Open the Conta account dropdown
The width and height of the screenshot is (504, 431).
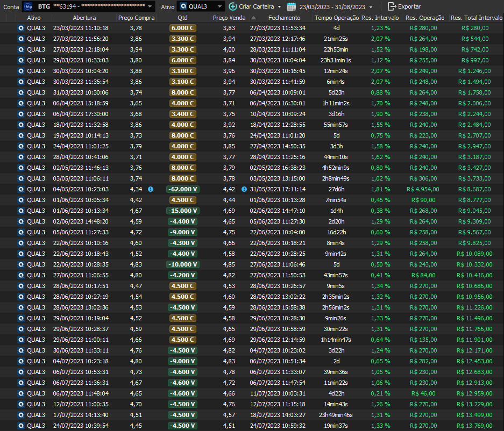pyautogui.click(x=150, y=7)
